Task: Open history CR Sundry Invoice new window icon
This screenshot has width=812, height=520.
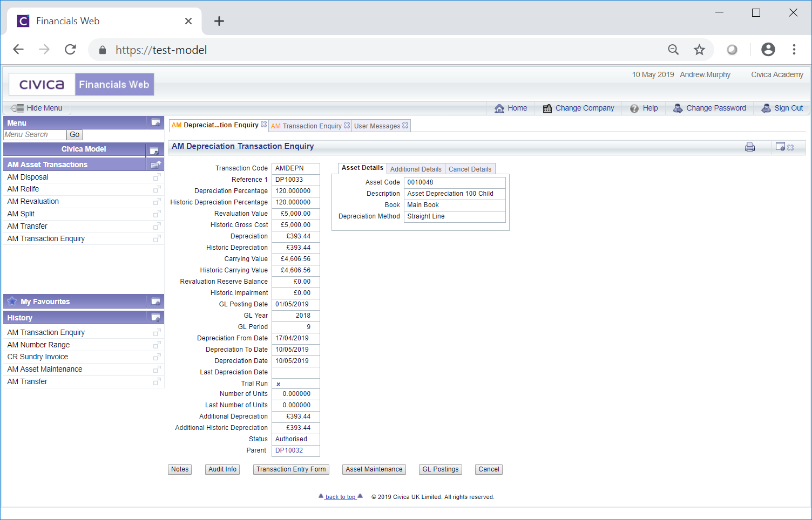Action: (x=157, y=357)
